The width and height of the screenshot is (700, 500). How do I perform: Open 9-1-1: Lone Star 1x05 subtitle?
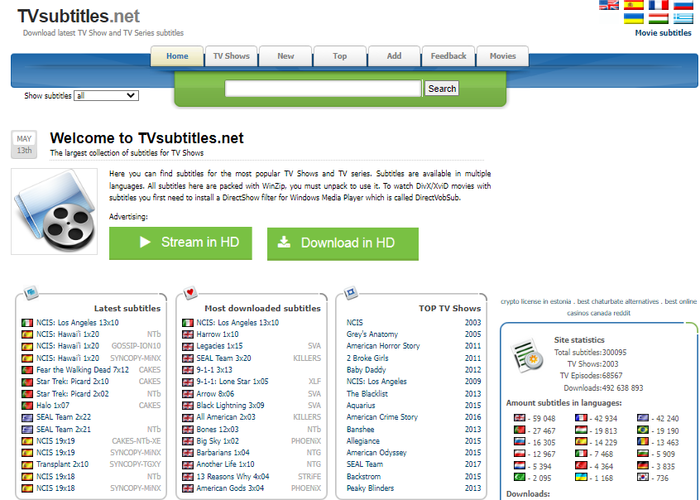point(232,381)
